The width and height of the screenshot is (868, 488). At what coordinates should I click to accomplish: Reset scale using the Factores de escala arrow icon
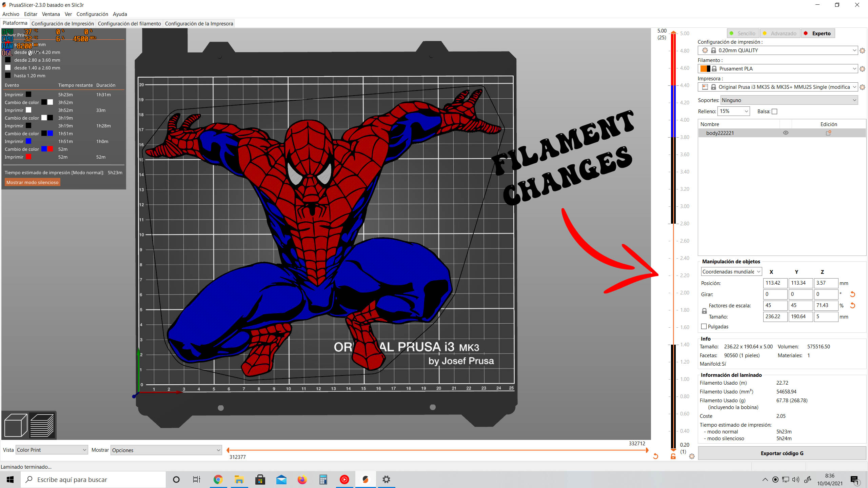pos(853,305)
